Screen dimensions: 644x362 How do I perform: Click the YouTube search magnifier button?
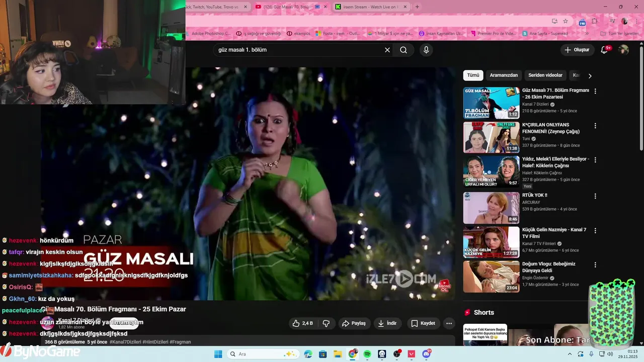pos(404,50)
